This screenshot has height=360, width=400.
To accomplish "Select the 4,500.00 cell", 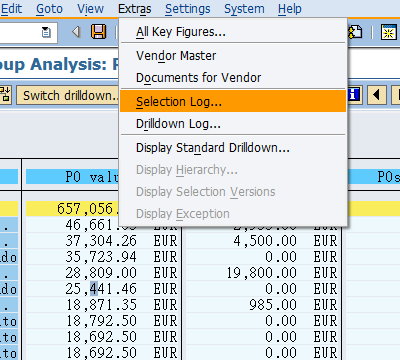I will (x=265, y=241).
